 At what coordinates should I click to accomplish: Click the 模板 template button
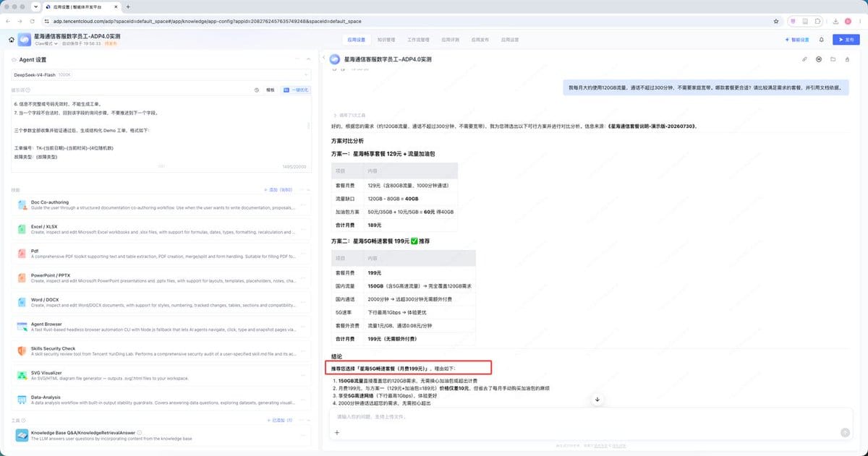pos(271,90)
